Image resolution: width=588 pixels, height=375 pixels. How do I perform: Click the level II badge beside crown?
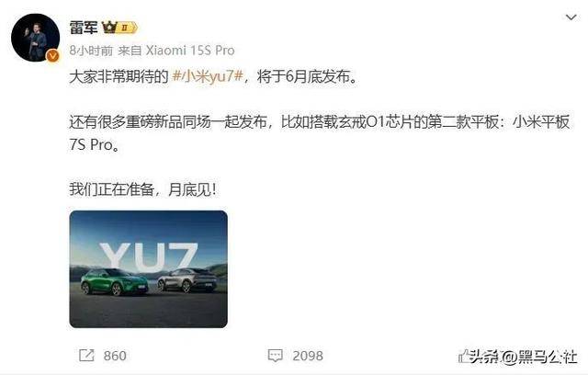(x=126, y=28)
